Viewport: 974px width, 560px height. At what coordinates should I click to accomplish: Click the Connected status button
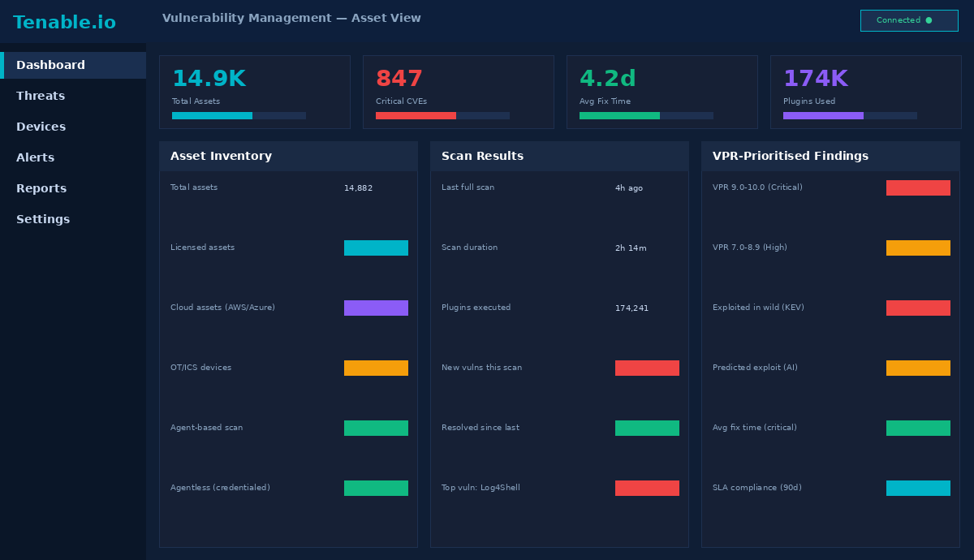pos(909,20)
